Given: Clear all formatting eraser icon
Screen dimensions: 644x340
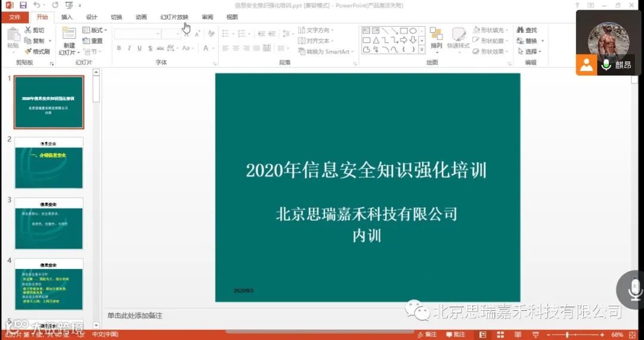Looking at the screenshot, I should [x=211, y=33].
